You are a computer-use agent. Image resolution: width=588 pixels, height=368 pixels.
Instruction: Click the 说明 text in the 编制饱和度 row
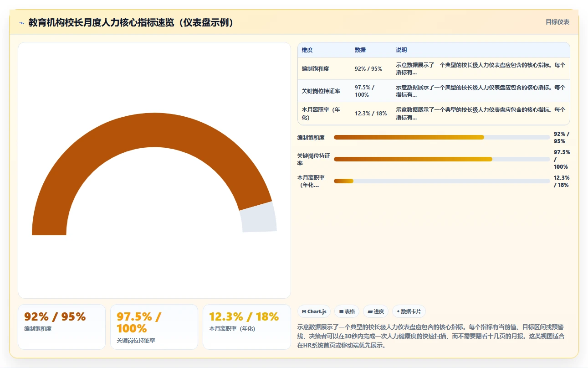pos(481,69)
